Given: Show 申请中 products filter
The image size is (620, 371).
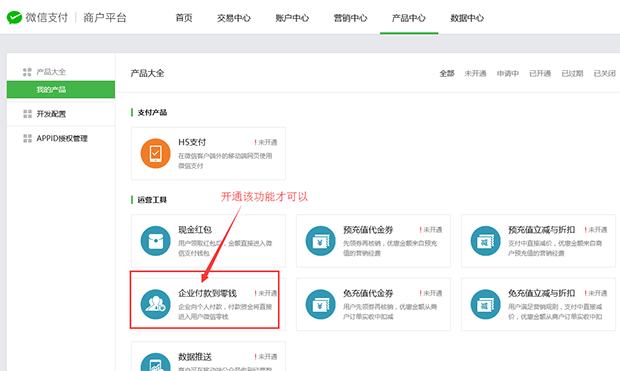Looking at the screenshot, I should 508,73.
